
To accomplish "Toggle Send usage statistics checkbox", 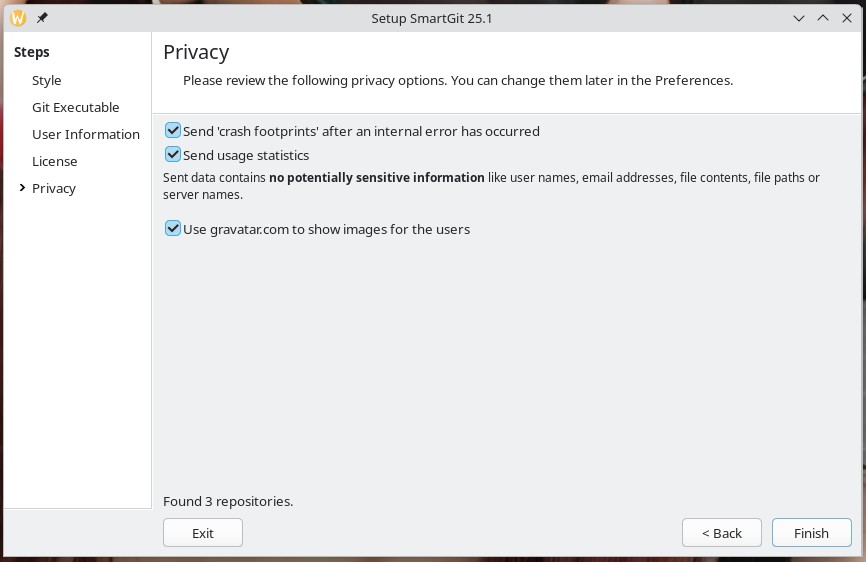I will pyautogui.click(x=173, y=155).
